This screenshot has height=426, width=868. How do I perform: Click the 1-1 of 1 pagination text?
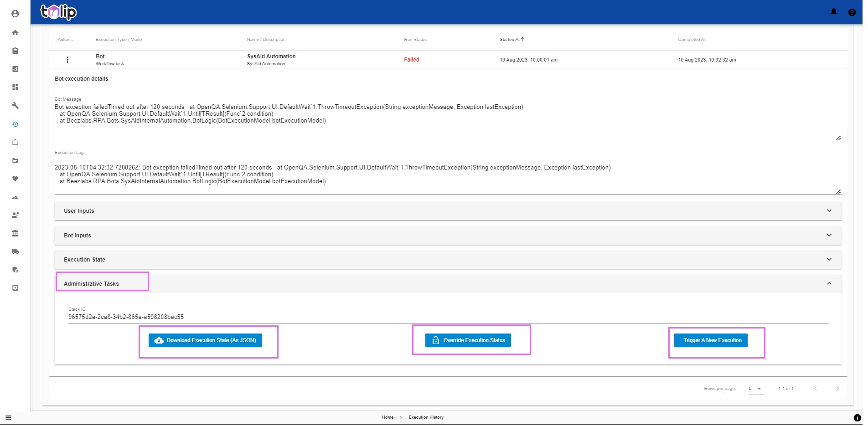pos(785,389)
